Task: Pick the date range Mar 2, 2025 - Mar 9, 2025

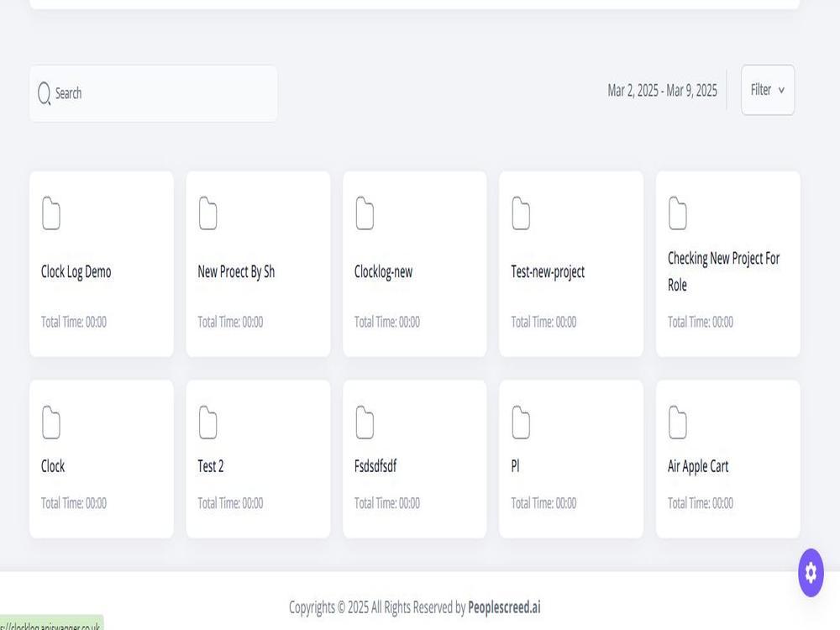Action: click(x=662, y=91)
